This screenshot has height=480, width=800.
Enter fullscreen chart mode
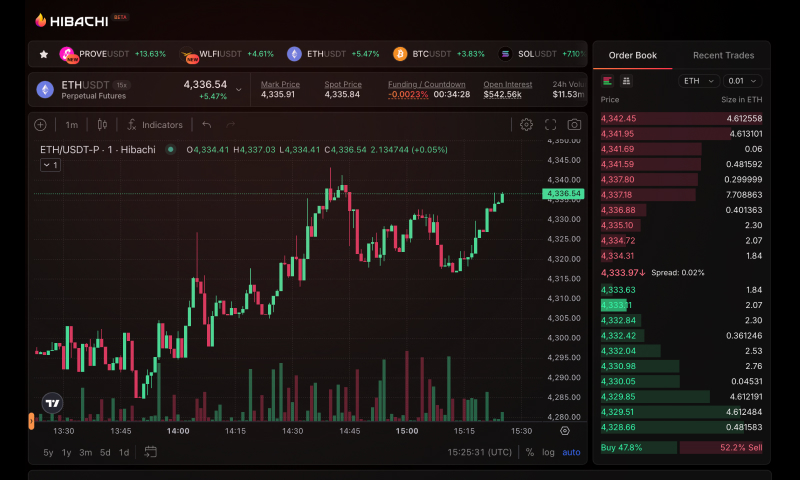[550, 125]
